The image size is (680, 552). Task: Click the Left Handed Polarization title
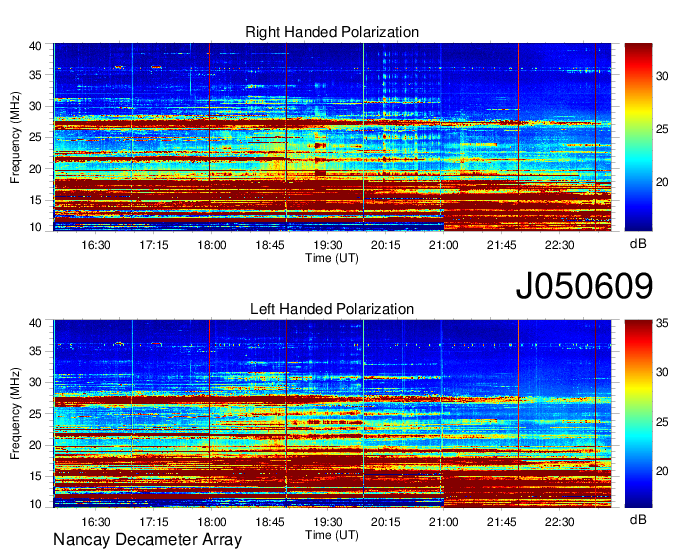[x=332, y=309]
